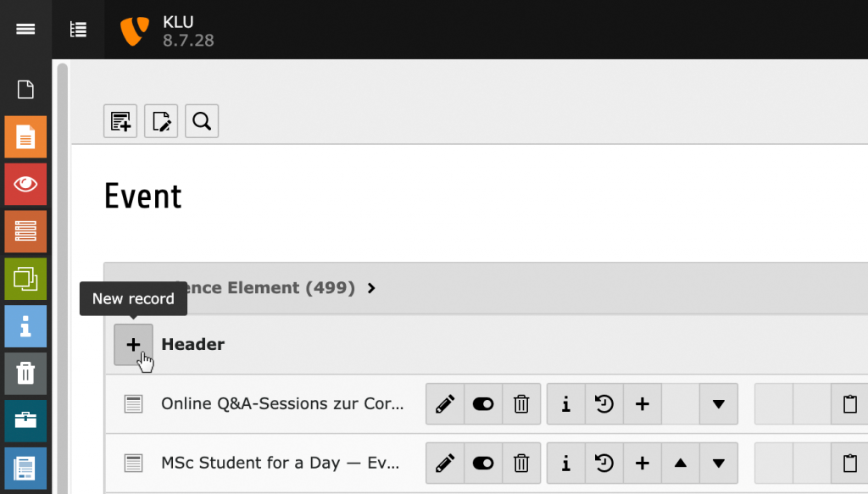Delete the MSc Student for a Day record

521,463
